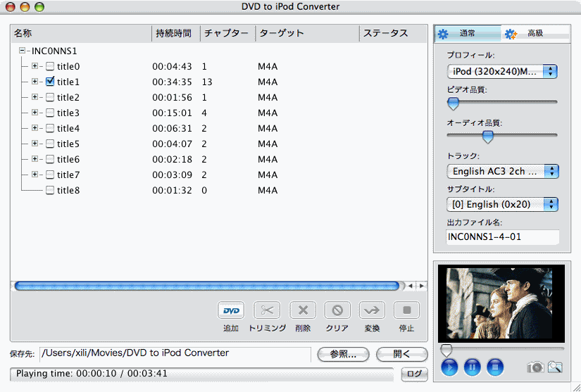Click the 名称 column header
581x392 pixels.
point(81,33)
